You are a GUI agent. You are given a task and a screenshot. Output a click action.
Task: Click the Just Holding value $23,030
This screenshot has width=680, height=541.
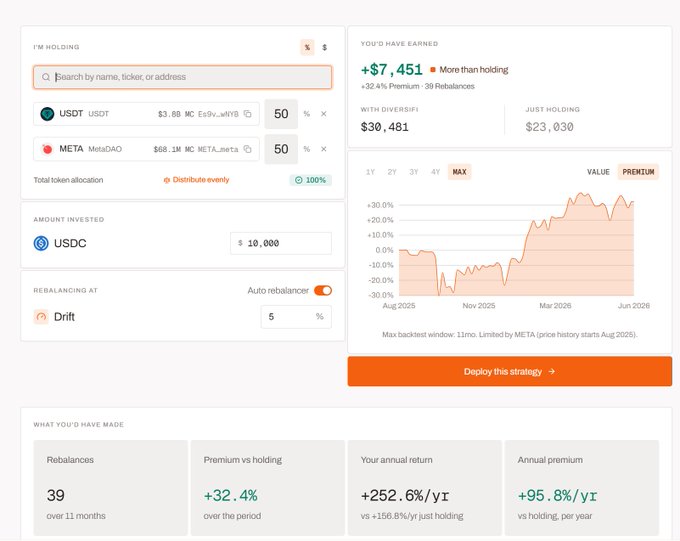[549, 127]
